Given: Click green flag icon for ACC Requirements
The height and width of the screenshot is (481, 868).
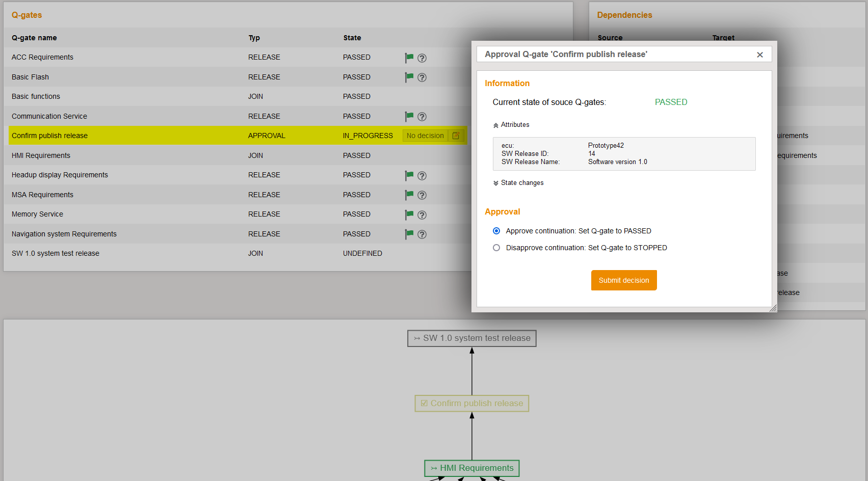Looking at the screenshot, I should tap(409, 58).
